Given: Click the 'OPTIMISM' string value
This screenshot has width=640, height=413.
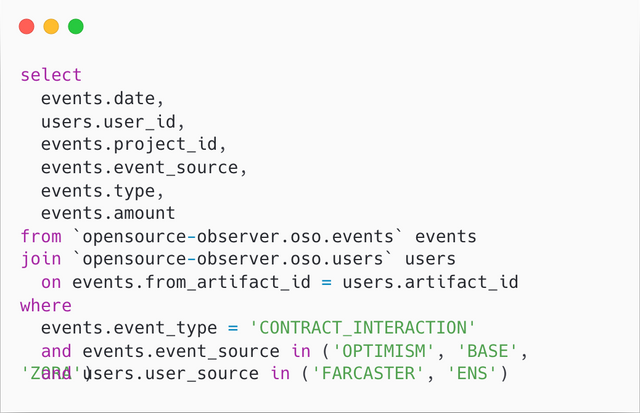Looking at the screenshot, I should point(384,351).
